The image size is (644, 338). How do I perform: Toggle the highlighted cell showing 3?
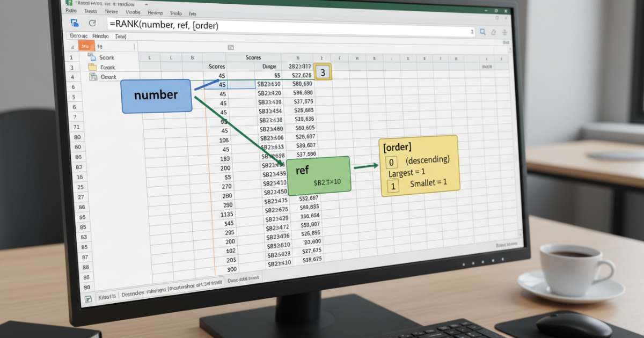point(321,71)
